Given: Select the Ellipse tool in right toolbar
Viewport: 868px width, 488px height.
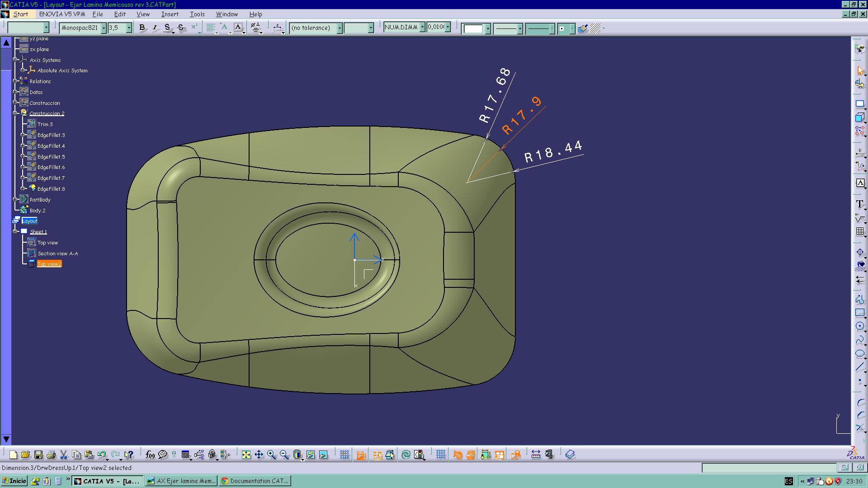Looking at the screenshot, I should (x=860, y=353).
